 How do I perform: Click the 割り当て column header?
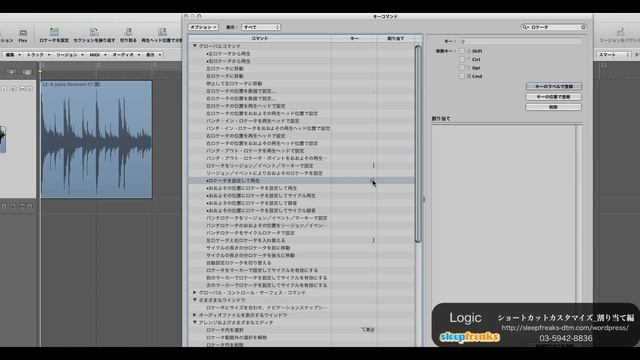tap(395, 38)
